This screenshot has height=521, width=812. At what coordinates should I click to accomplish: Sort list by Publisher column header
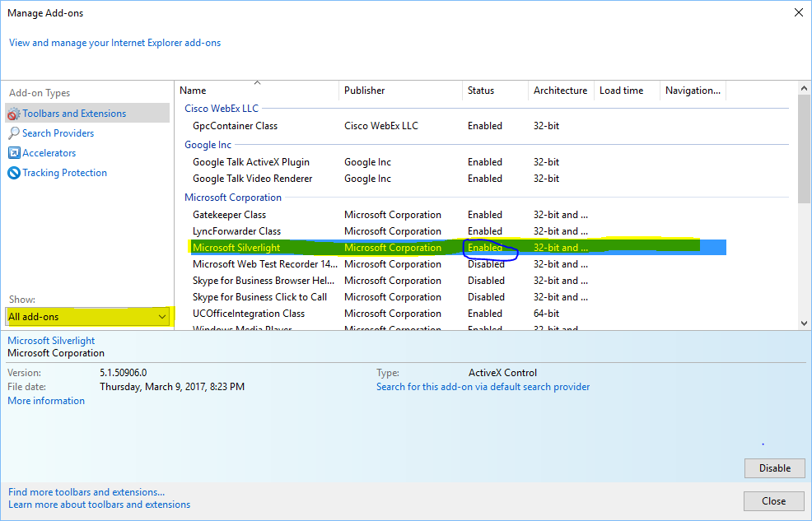pyautogui.click(x=400, y=91)
